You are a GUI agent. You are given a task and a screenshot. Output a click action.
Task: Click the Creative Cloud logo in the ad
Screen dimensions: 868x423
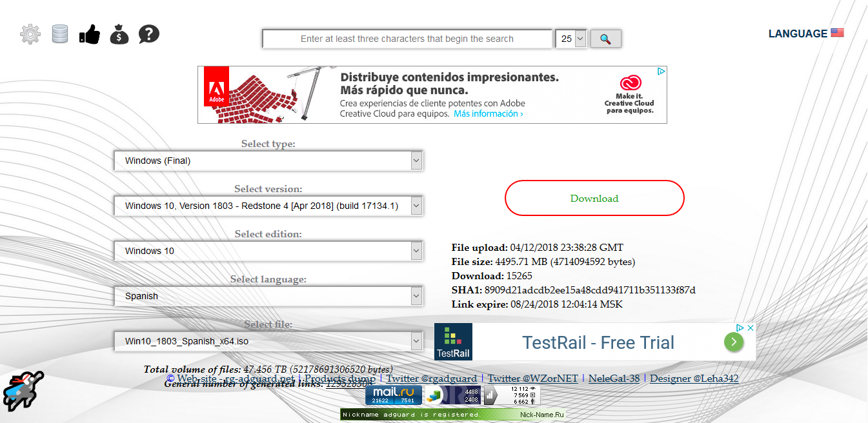coord(631,83)
